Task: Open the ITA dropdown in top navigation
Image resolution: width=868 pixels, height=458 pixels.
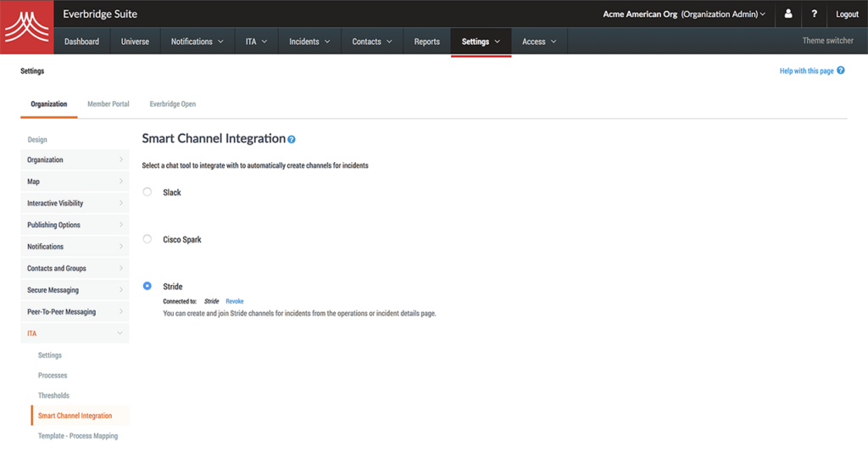Action: tap(256, 42)
